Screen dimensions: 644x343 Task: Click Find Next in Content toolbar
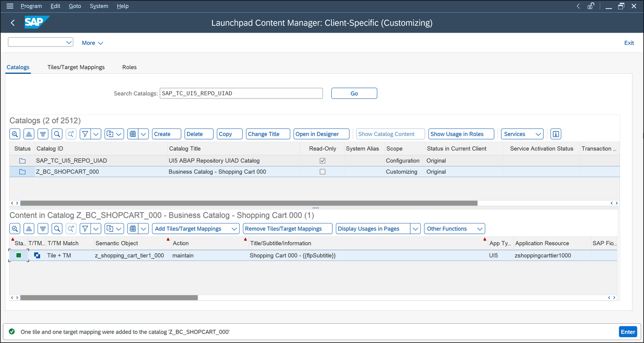[x=71, y=229]
